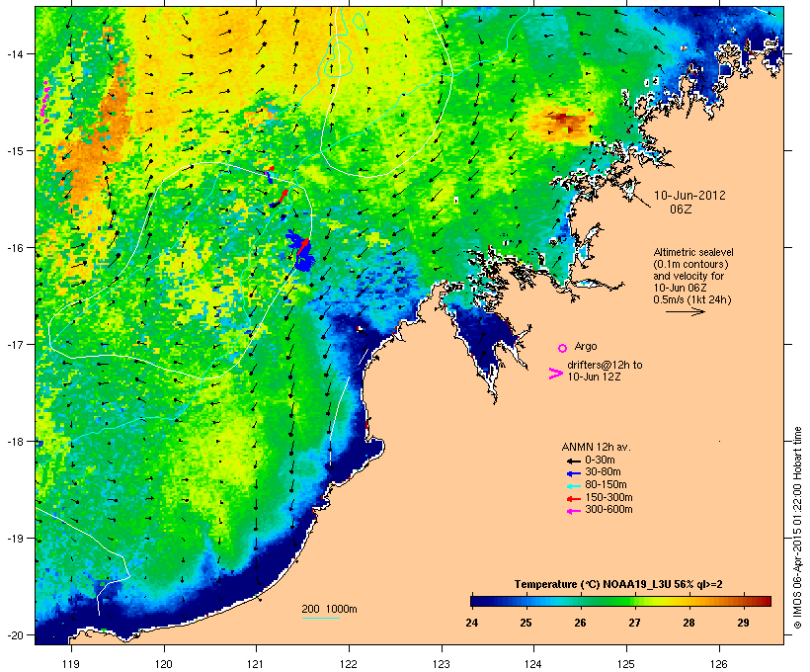This screenshot has width=810, height=672.
Task: Click the IMOS copyright timestamp text
Action: [797, 528]
